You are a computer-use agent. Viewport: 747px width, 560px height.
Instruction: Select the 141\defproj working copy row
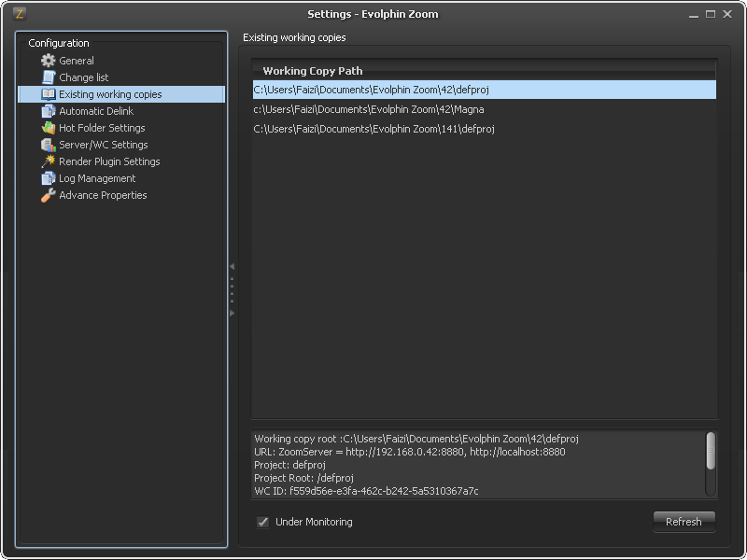click(x=484, y=129)
